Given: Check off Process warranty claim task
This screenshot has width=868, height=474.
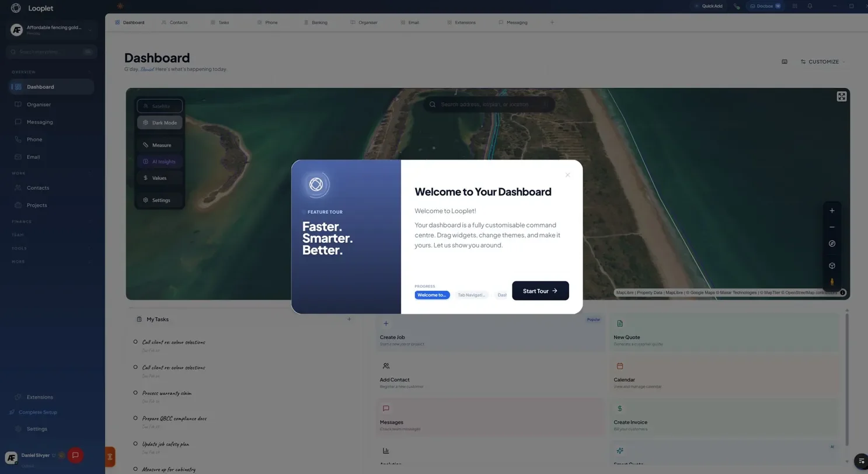Looking at the screenshot, I should [x=135, y=393].
